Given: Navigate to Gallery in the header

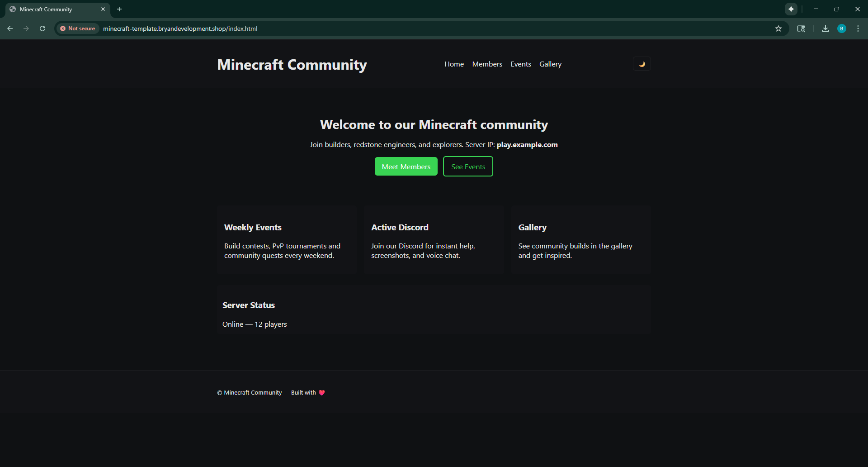Looking at the screenshot, I should click(x=550, y=64).
